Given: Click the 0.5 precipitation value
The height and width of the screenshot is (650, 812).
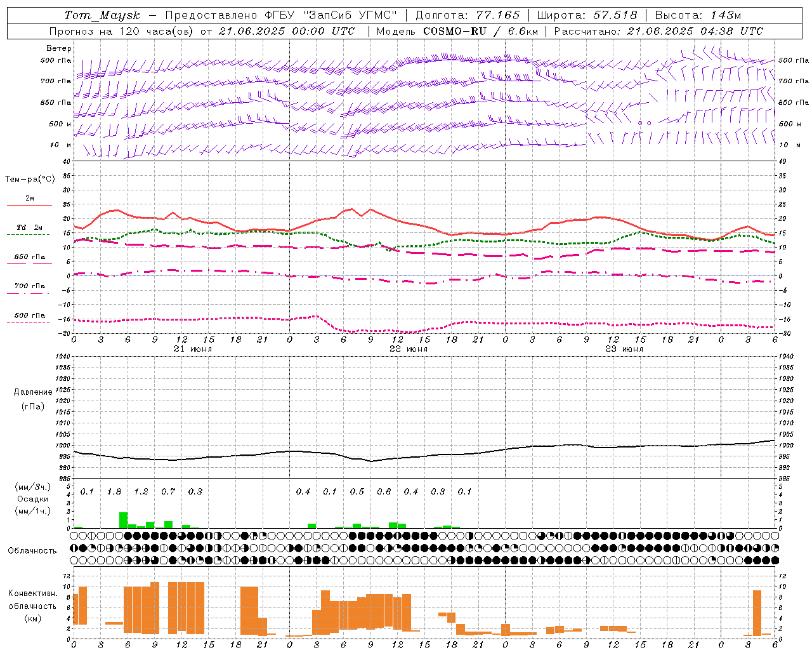Looking at the screenshot, I should pos(357,492).
